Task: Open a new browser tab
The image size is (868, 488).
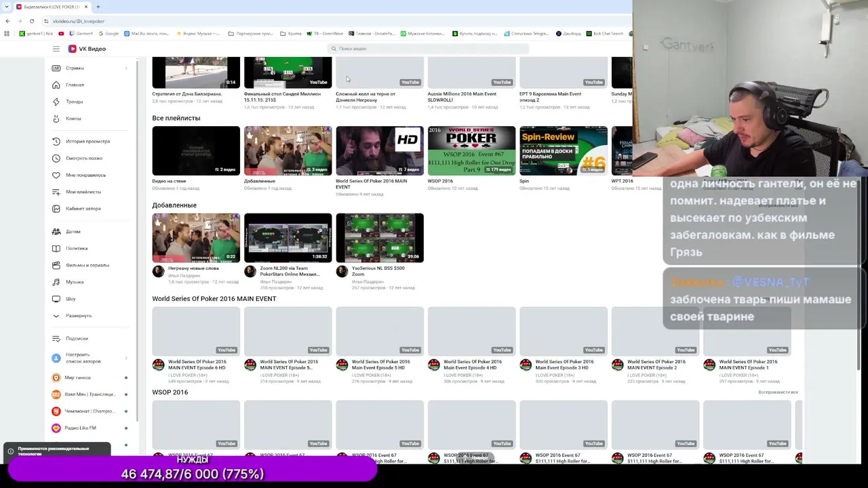Action: pyautogui.click(x=98, y=7)
